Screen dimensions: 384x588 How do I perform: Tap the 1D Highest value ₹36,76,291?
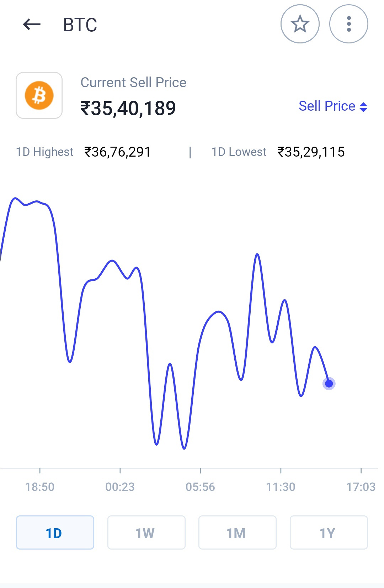tap(118, 152)
